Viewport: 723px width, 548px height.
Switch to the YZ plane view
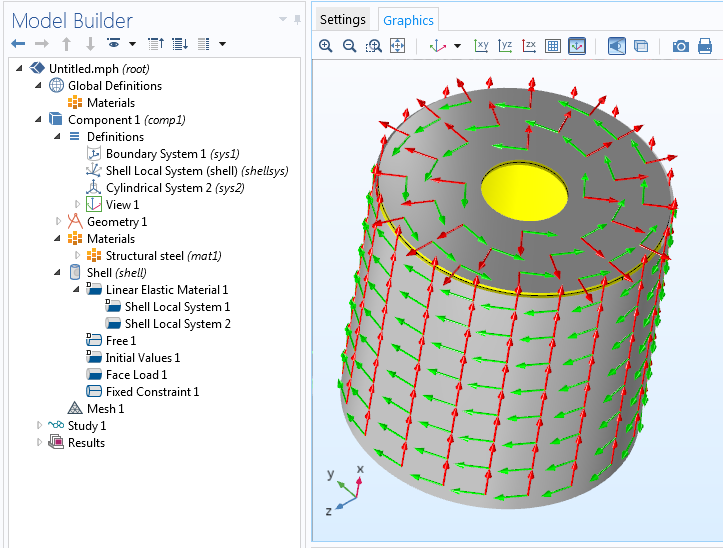(x=505, y=46)
